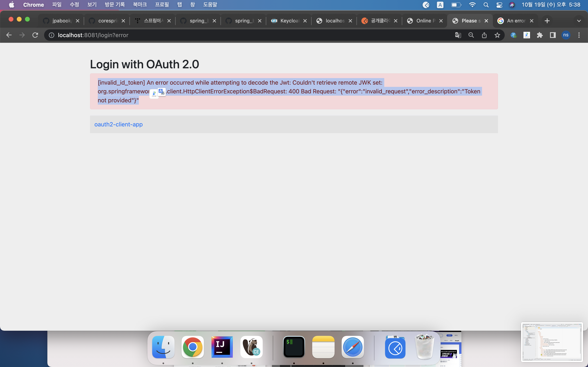The width and height of the screenshot is (588, 367).
Task: Click the Chrome profile avatar icon
Action: [x=566, y=35]
